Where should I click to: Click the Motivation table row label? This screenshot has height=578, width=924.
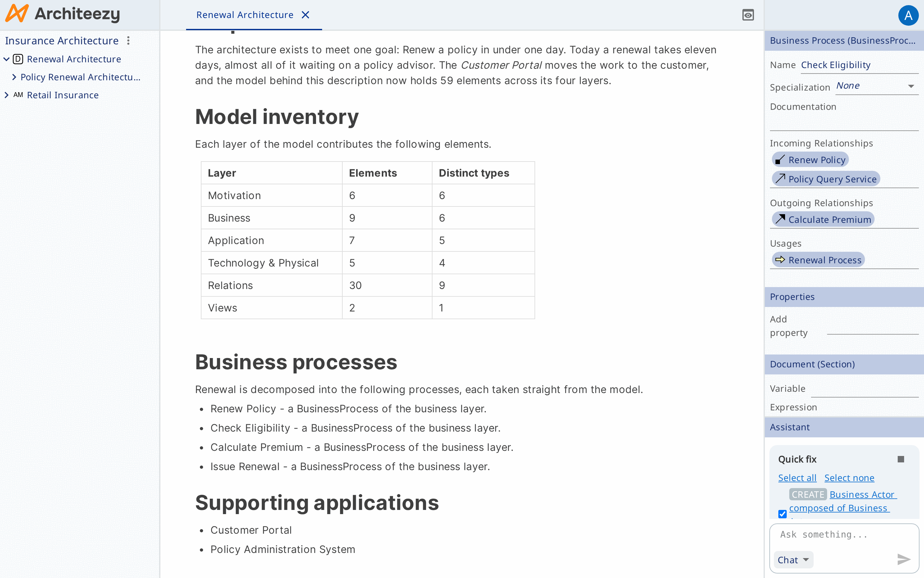pos(235,195)
